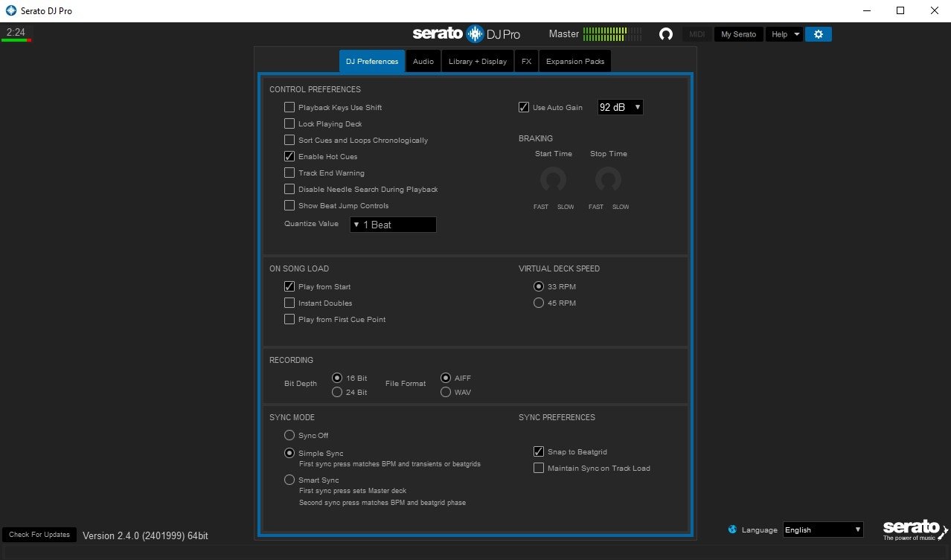Switch to the Audio tab
This screenshot has height=560, width=951.
[x=423, y=61]
